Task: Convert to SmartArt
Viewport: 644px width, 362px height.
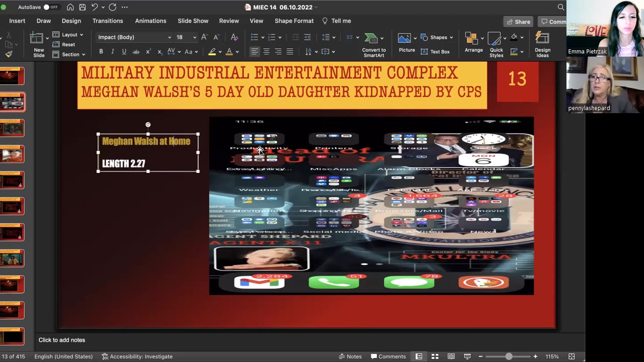Action: (x=374, y=45)
